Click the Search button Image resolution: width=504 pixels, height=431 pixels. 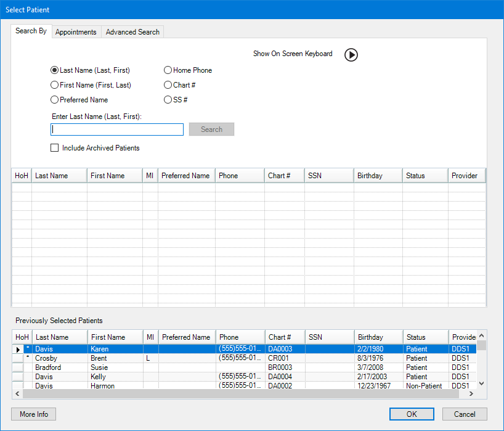211,129
